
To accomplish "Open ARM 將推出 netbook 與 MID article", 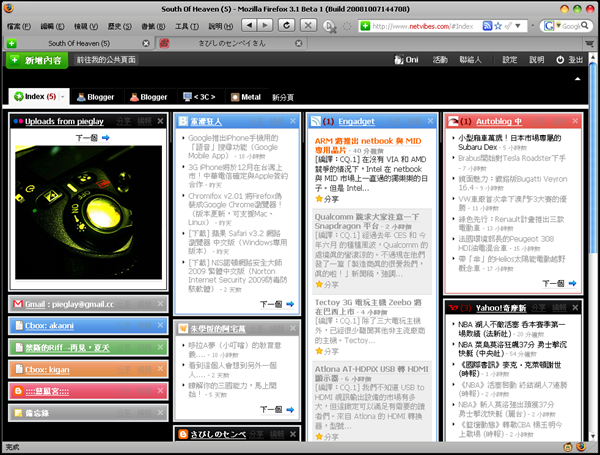I will [x=368, y=145].
